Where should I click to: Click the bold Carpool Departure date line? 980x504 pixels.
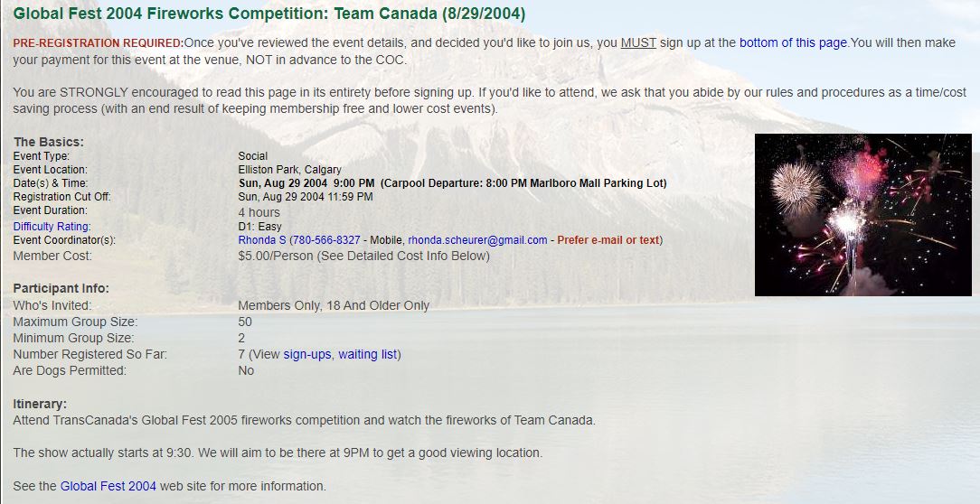(x=452, y=183)
